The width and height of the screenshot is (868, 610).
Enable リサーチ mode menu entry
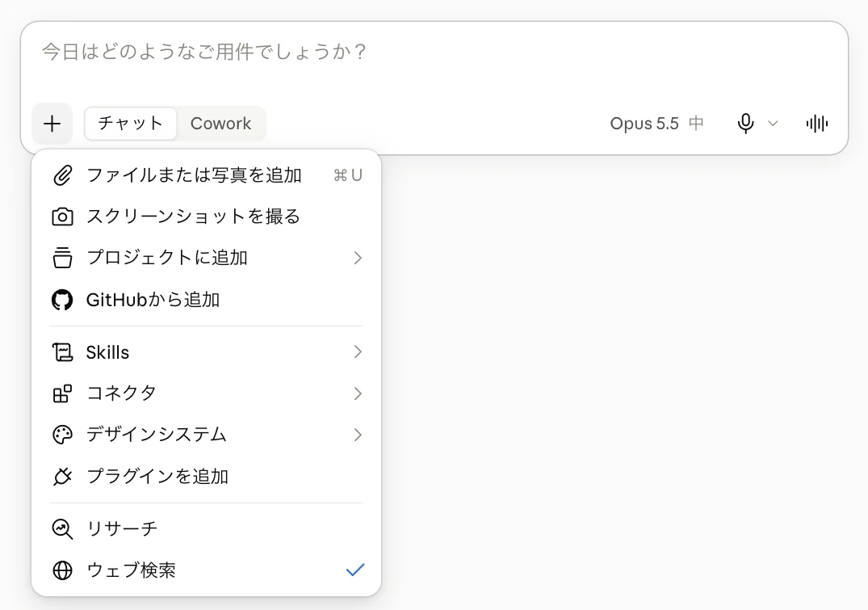point(206,529)
